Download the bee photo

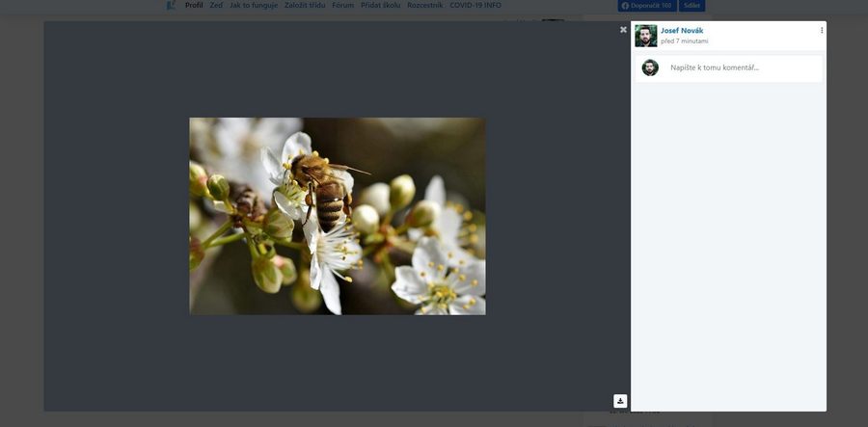[620, 401]
